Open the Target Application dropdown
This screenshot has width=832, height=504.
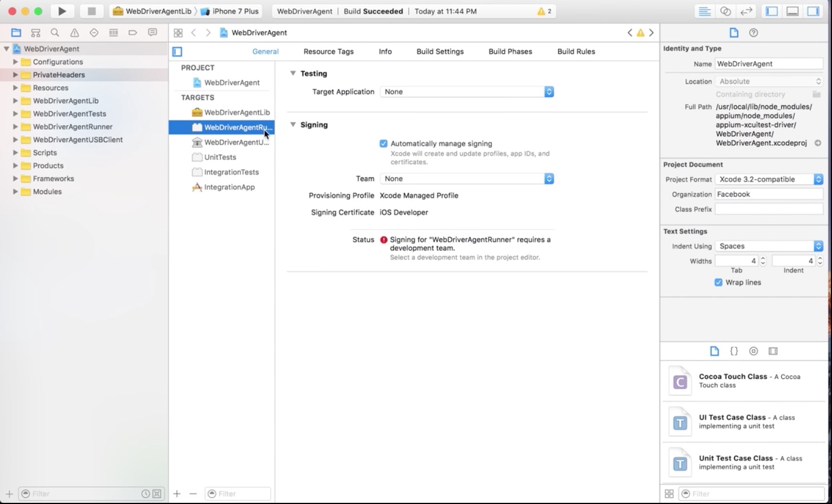[x=467, y=91]
